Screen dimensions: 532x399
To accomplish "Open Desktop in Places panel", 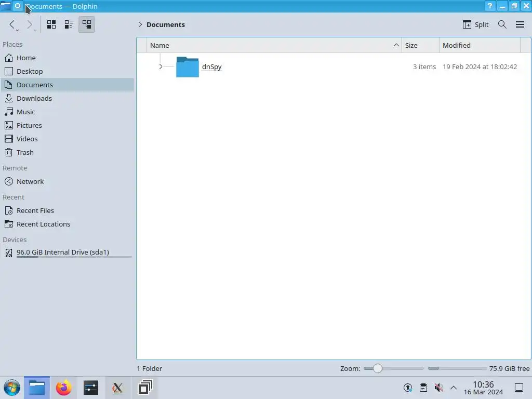I will click(67, 71).
